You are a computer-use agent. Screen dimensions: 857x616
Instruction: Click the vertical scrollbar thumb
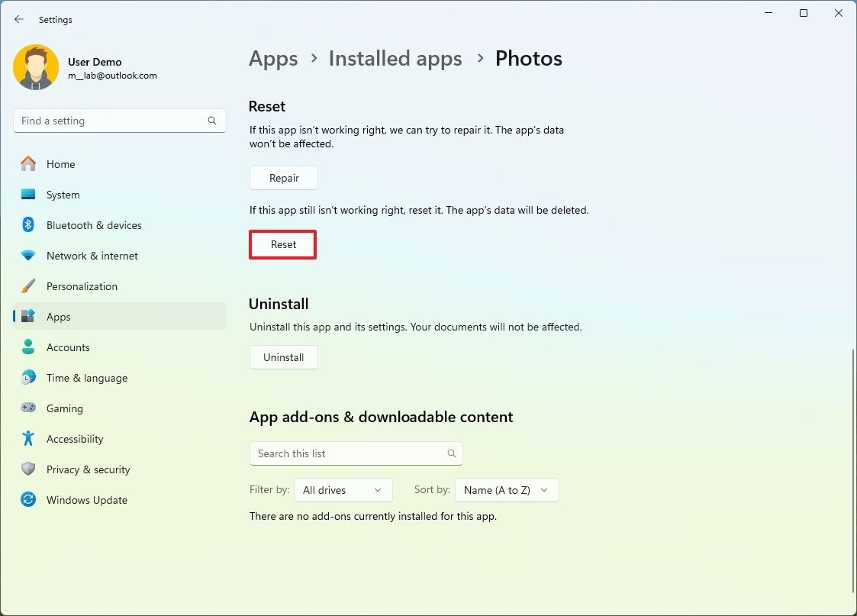coord(852,470)
